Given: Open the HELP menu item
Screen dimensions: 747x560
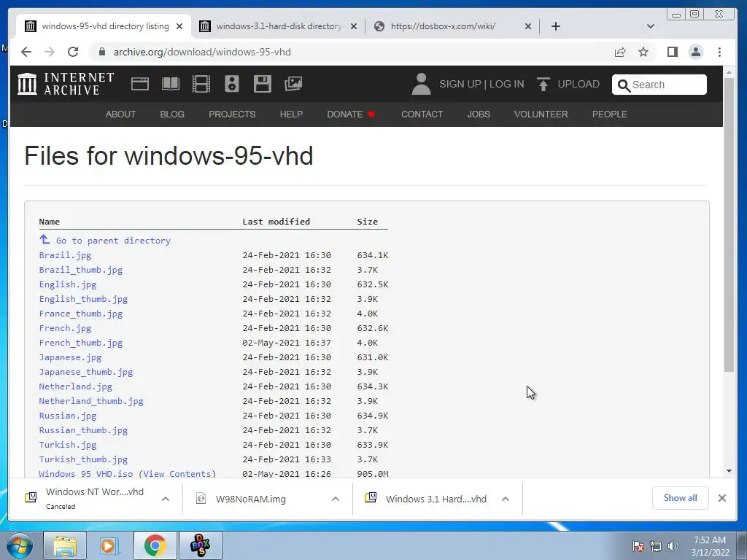Looking at the screenshot, I should coord(291,114).
